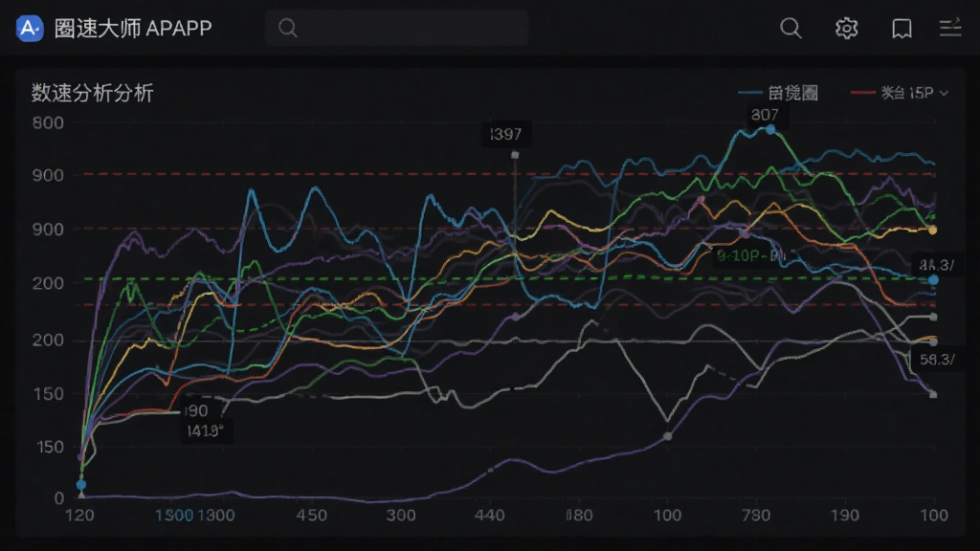The image size is (980, 551).
Task: Click the 0 y-axis label
Action: 58,498
